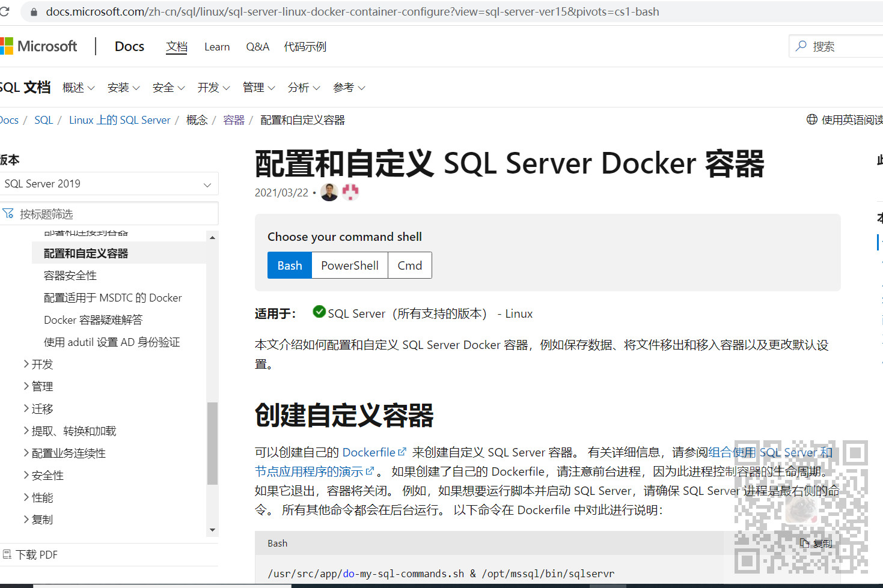This screenshot has width=883, height=588.
Task: Click the sidebar scrollbar thumb
Action: [212, 443]
